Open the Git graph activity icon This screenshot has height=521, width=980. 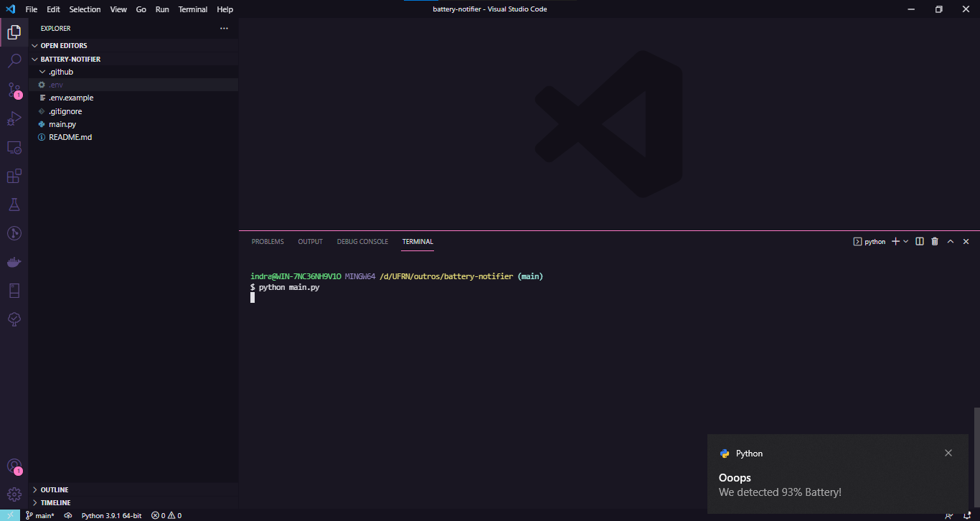(x=14, y=233)
